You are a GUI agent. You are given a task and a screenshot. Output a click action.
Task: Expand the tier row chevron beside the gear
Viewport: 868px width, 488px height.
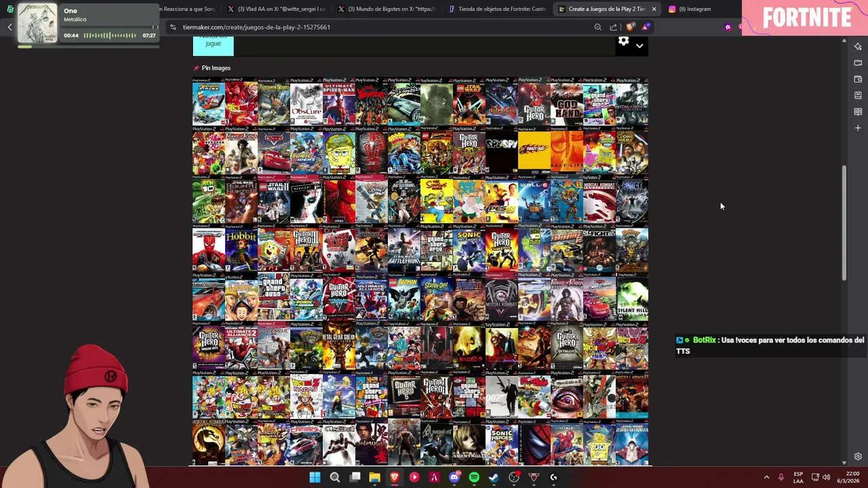639,46
